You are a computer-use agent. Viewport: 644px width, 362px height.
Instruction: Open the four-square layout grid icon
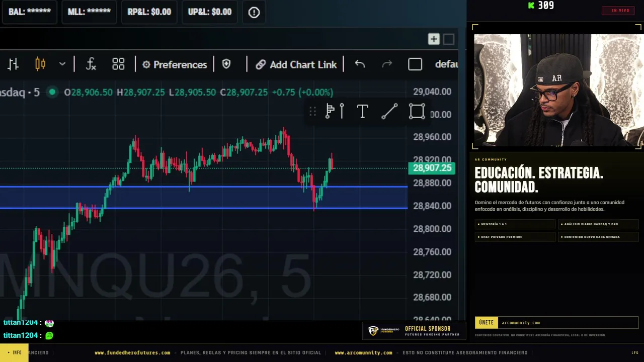[118, 64]
